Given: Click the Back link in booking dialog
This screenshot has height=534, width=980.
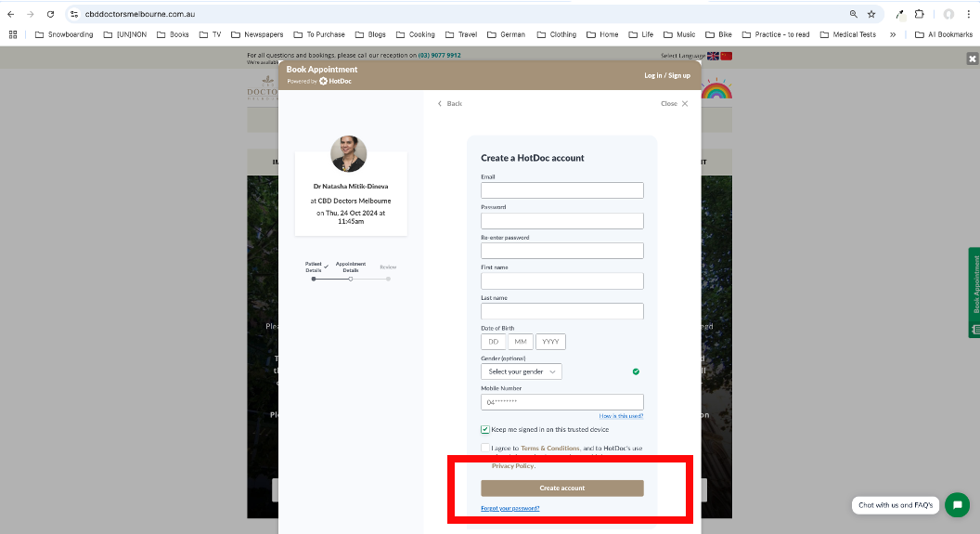Looking at the screenshot, I should tap(450, 103).
